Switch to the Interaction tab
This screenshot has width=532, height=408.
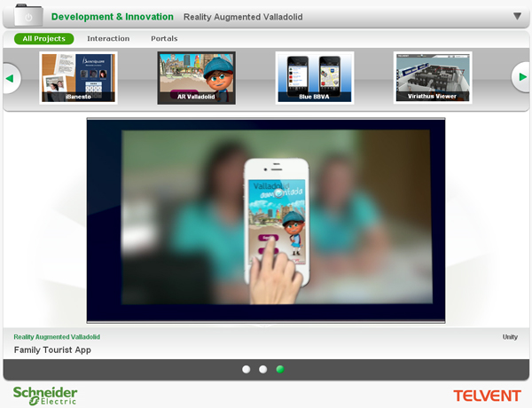coord(108,39)
